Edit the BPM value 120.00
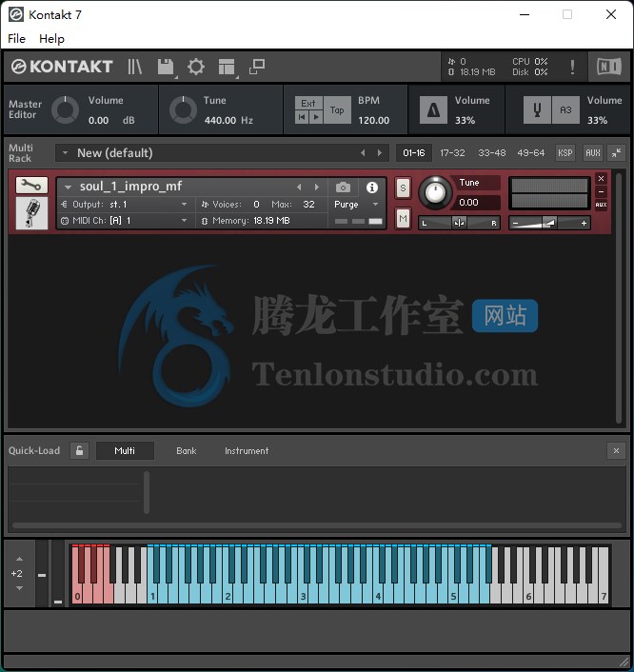Image resolution: width=634 pixels, height=672 pixels. tap(374, 121)
